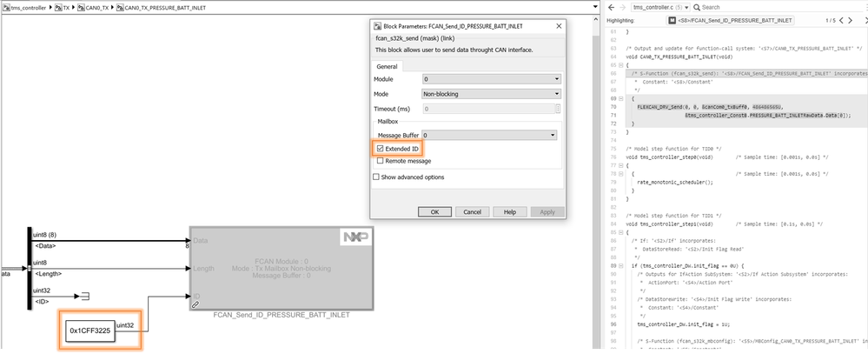The height and width of the screenshot is (354, 868).
Task: Click the Help button in dialog
Action: [510, 212]
